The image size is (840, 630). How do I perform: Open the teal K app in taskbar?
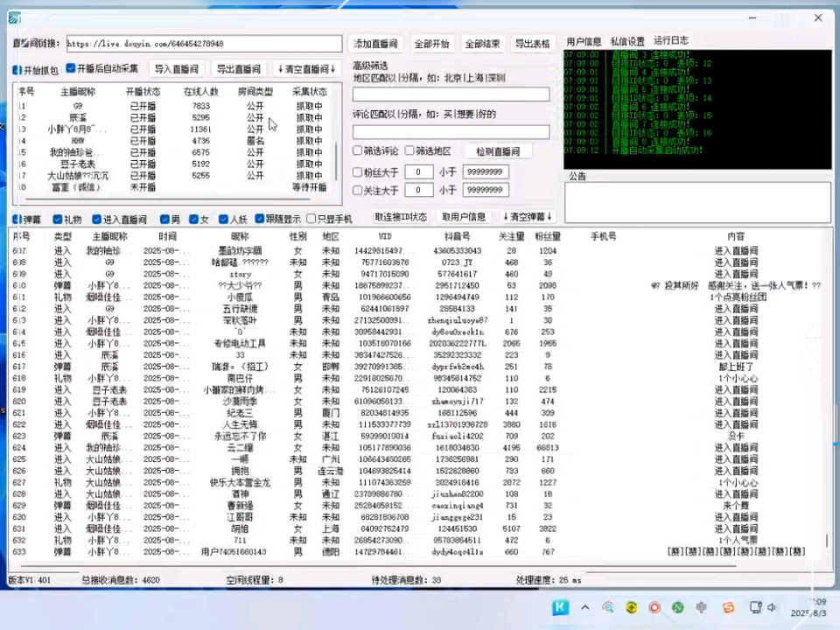click(x=560, y=607)
